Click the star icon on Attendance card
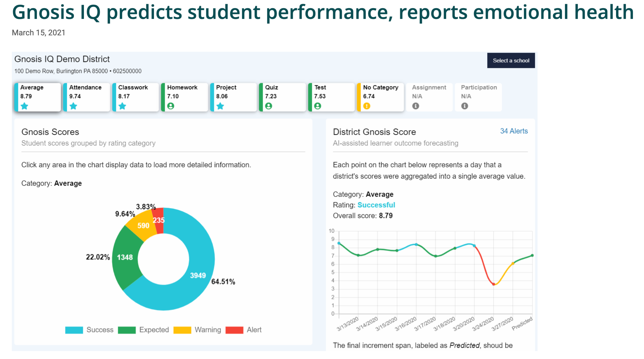 click(73, 106)
